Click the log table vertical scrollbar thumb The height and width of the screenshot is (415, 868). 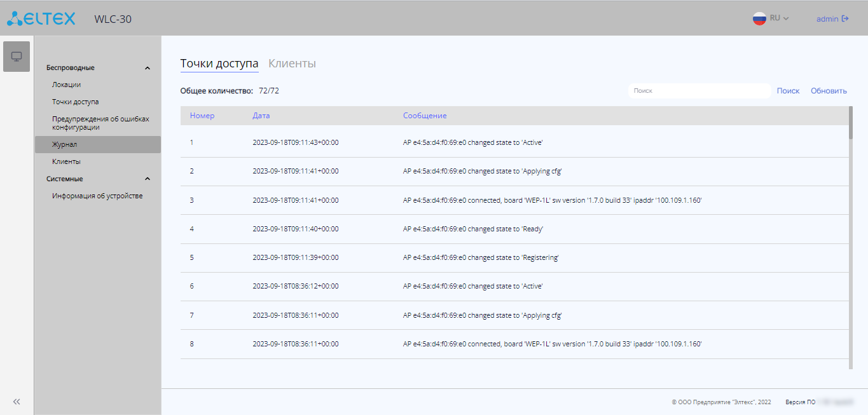[x=851, y=122]
